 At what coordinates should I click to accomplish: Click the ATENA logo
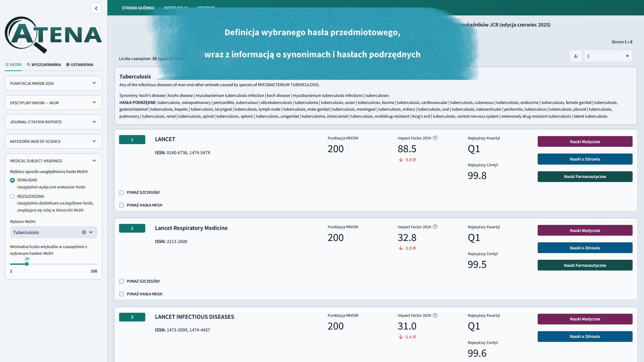click(53, 35)
